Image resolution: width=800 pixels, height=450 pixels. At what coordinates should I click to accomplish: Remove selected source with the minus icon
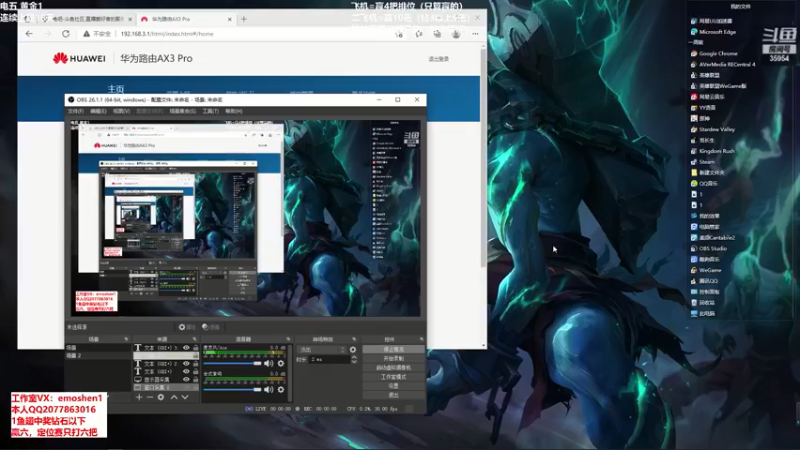pyautogui.click(x=149, y=397)
